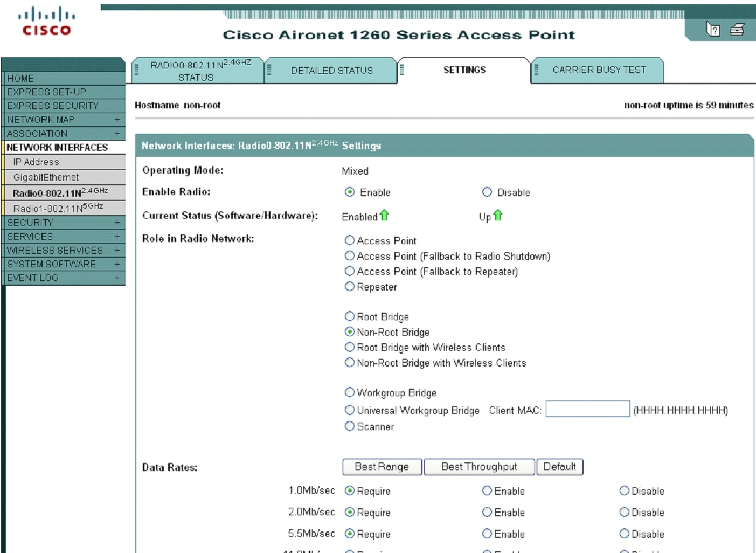This screenshot has height=553, width=756.
Task: Open the Settings tab
Action: point(464,70)
